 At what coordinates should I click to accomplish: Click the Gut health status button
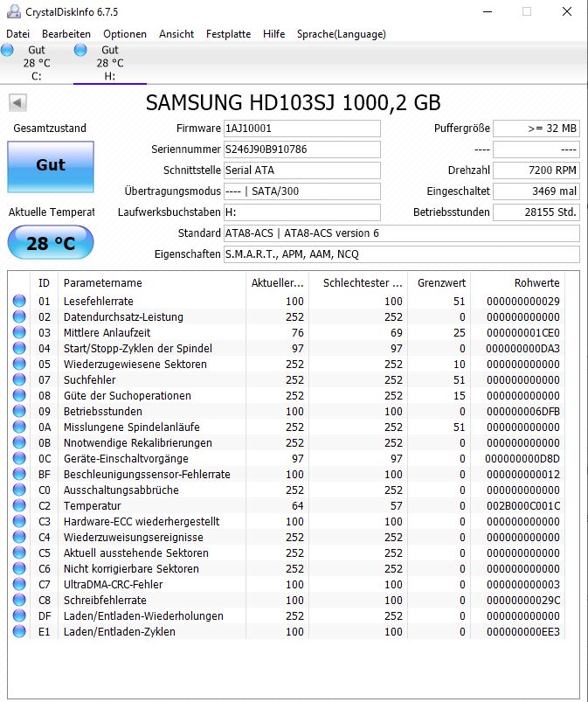pos(51,167)
